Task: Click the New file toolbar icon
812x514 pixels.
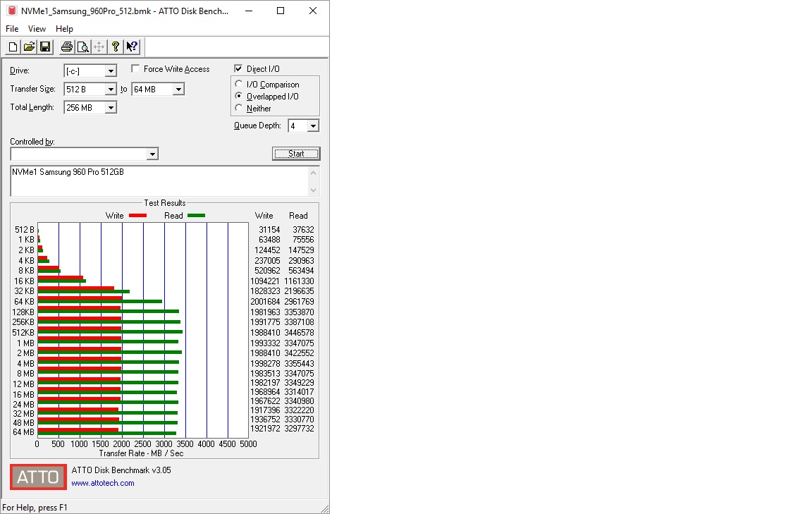Action: (x=13, y=47)
